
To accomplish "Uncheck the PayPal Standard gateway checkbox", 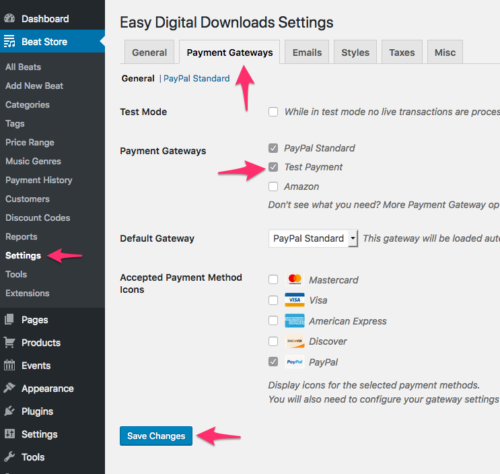I will pyautogui.click(x=273, y=148).
